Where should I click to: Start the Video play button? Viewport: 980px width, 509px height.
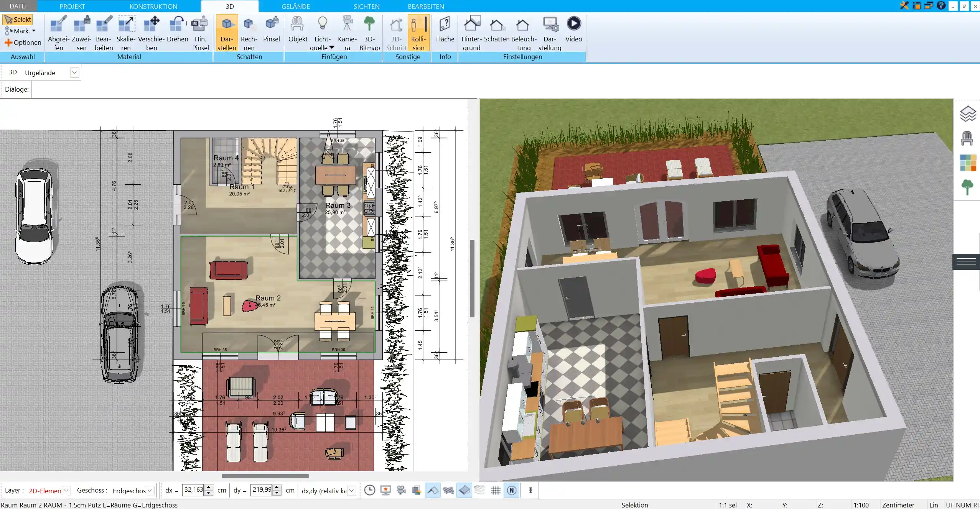coord(573,29)
